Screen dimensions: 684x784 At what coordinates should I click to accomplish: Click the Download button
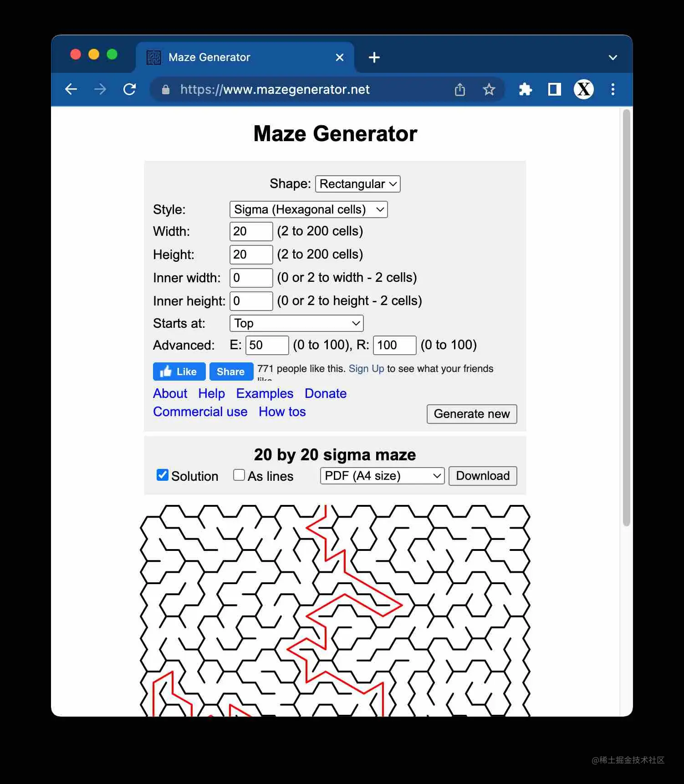[483, 476]
